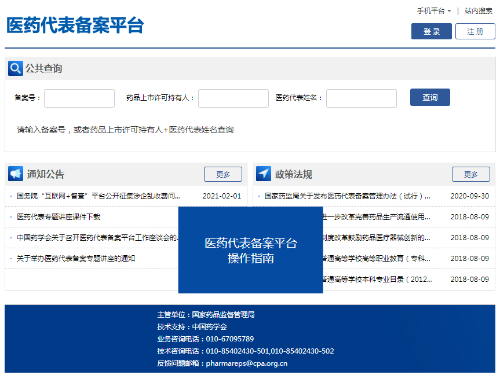500x375 pixels.
Task: Open 站内搜索 in the top bar
Action: click(x=478, y=11)
